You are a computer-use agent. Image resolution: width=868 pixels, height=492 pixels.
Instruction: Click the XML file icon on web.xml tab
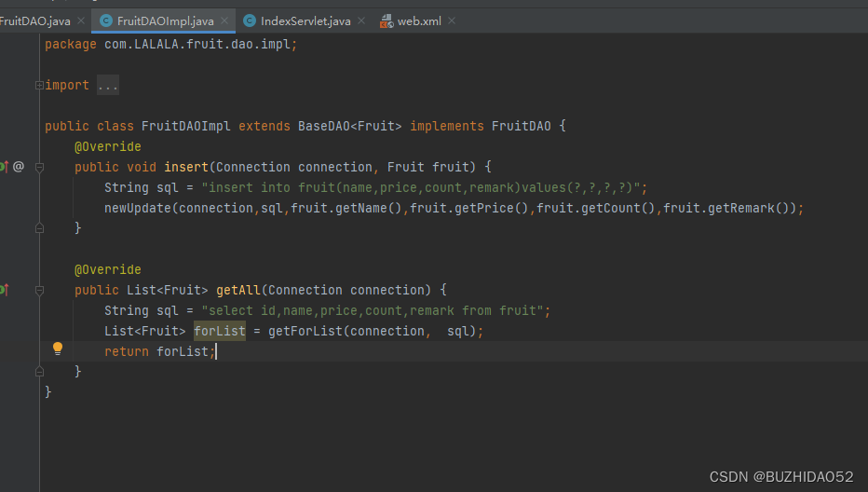click(x=387, y=21)
